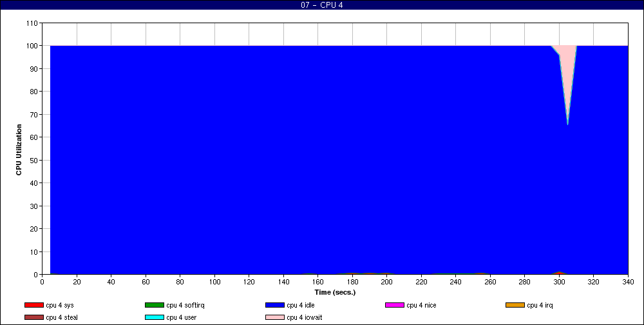Click the 'CPU Utilization' y-axis label
The image size is (644, 325).
tap(19, 150)
